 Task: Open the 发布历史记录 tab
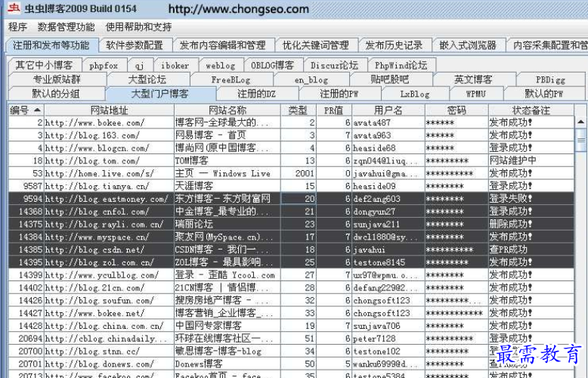394,45
